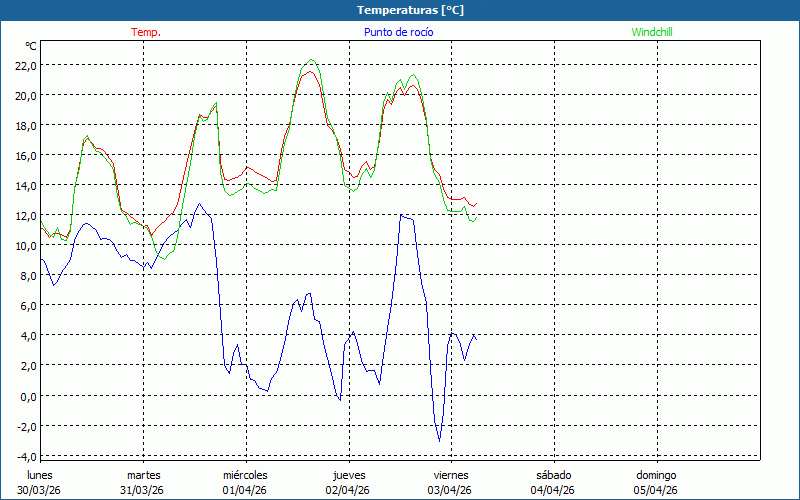800x500 pixels.
Task: Click the sábado day label
Action: (x=553, y=475)
